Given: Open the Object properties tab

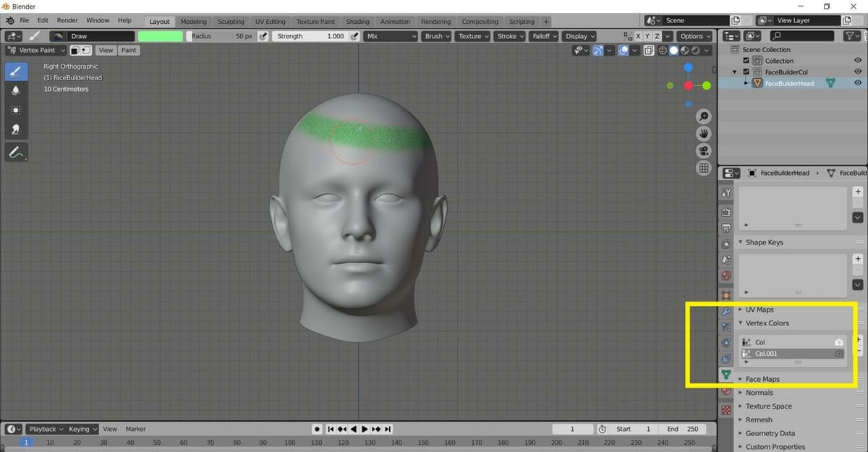Looking at the screenshot, I should pyautogui.click(x=726, y=295).
